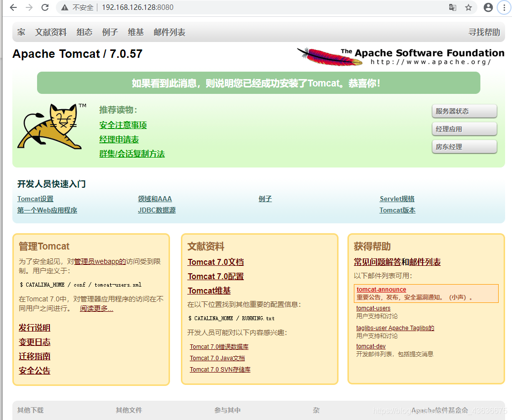Select the address bar URL field

point(255,7)
